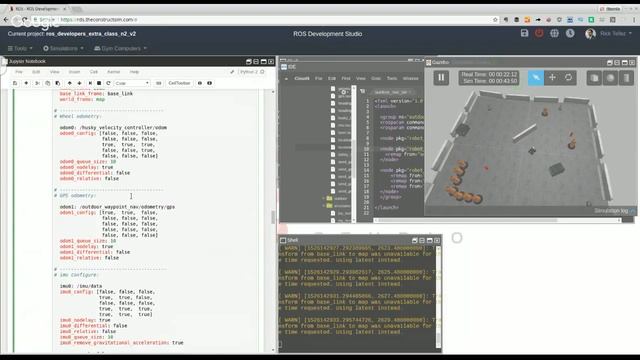Open the Jupyter command palette keyboard icon
The image size is (640, 360).
click(x=159, y=83)
